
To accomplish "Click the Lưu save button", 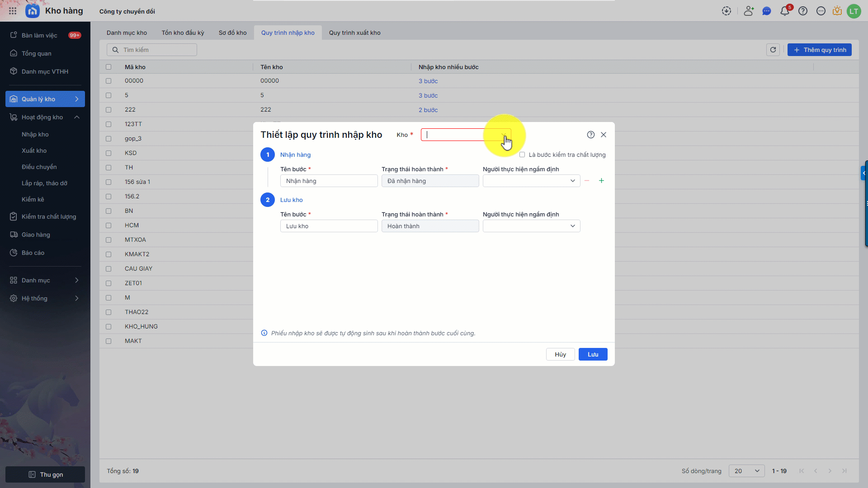I will pyautogui.click(x=593, y=354).
